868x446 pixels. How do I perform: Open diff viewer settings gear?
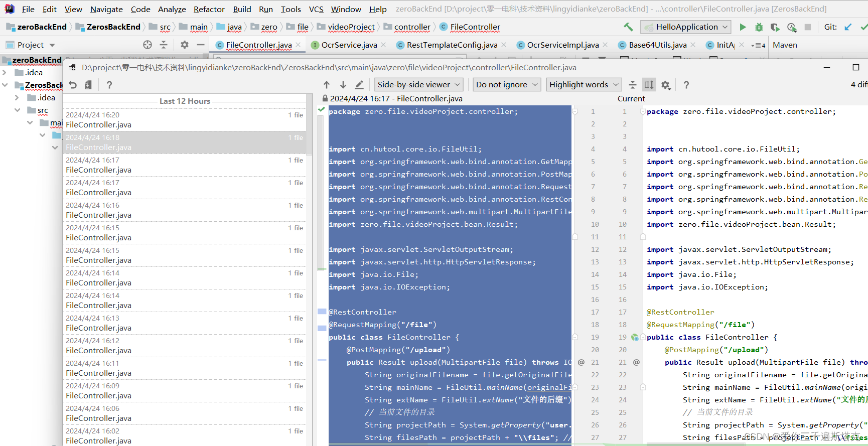pos(666,85)
